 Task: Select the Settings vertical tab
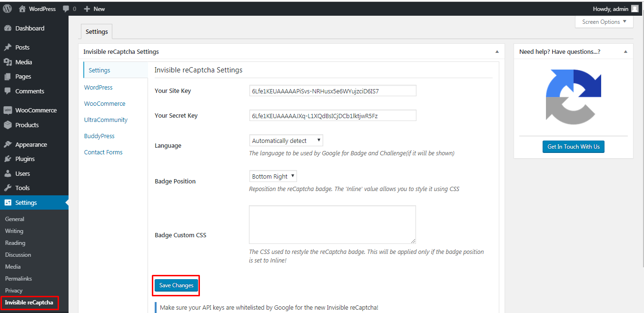tap(116, 70)
